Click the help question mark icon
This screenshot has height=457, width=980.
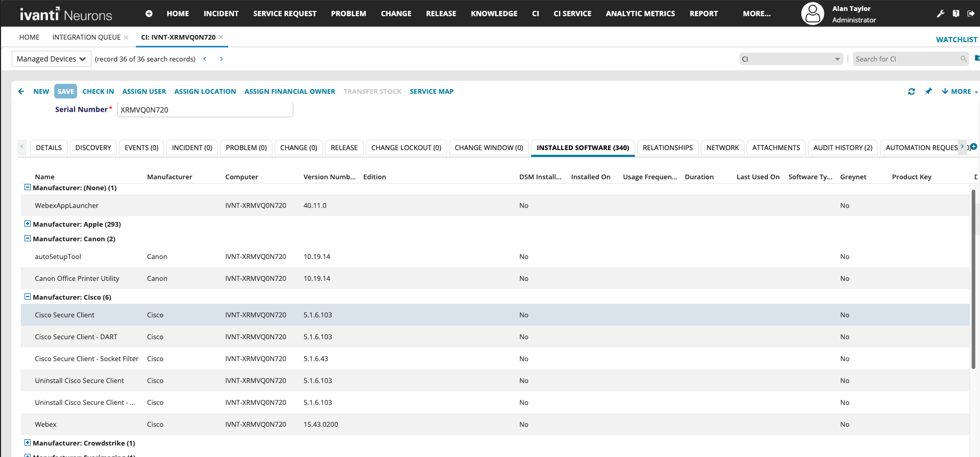(x=956, y=14)
